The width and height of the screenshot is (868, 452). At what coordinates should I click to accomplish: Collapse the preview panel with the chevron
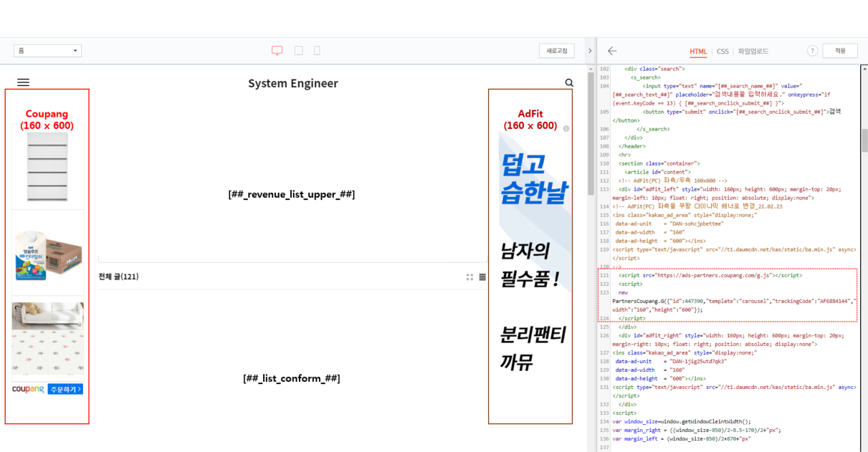(x=590, y=51)
